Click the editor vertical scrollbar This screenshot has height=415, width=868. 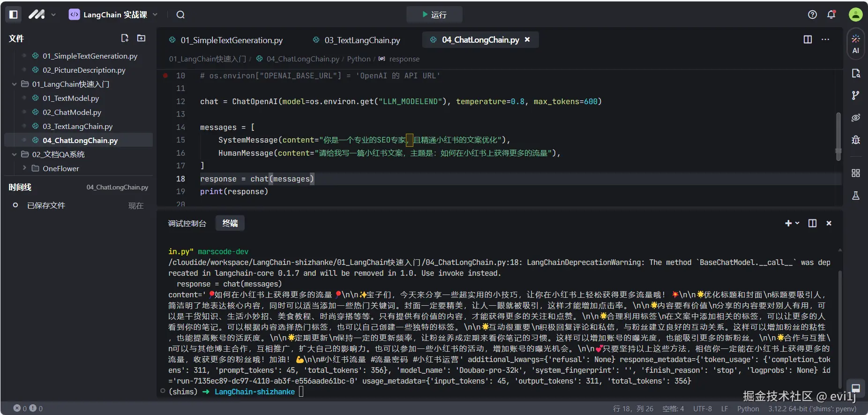[x=838, y=136]
